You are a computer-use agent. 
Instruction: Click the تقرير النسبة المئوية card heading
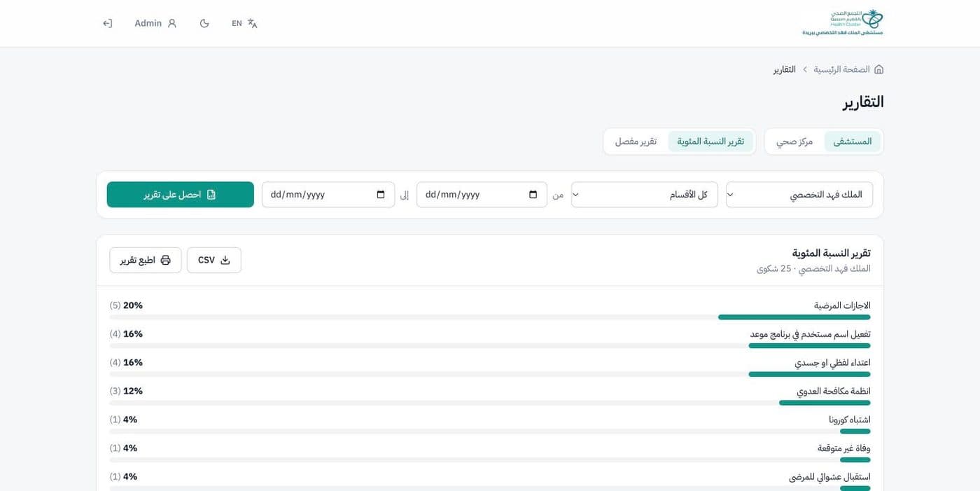click(x=832, y=253)
